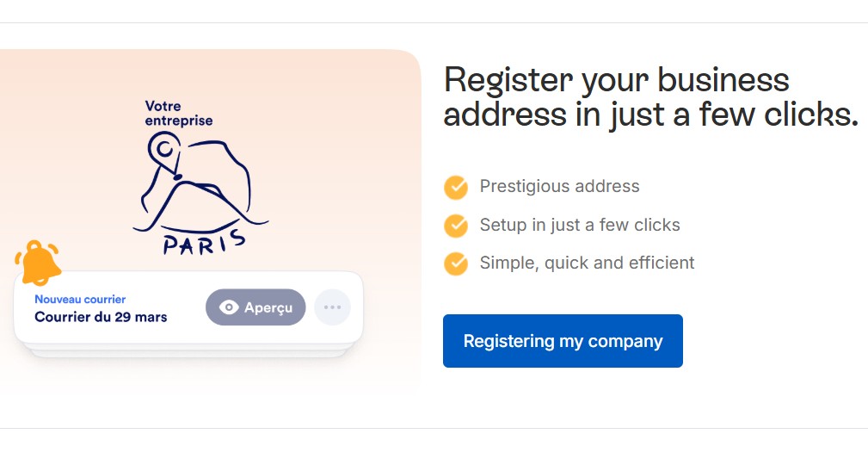Screen dimensions: 868x471
Task: Click checkmark icon beside Setup in just a few clicks
Action: click(455, 226)
